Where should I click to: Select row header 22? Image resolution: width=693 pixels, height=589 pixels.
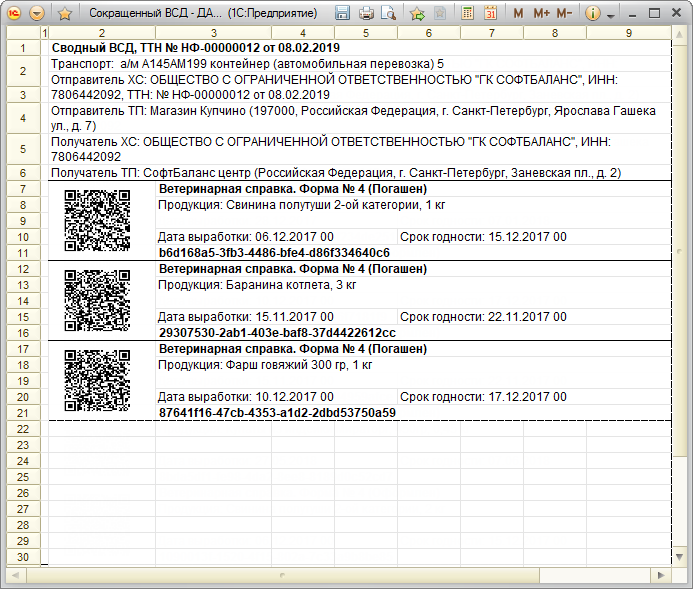(23, 429)
